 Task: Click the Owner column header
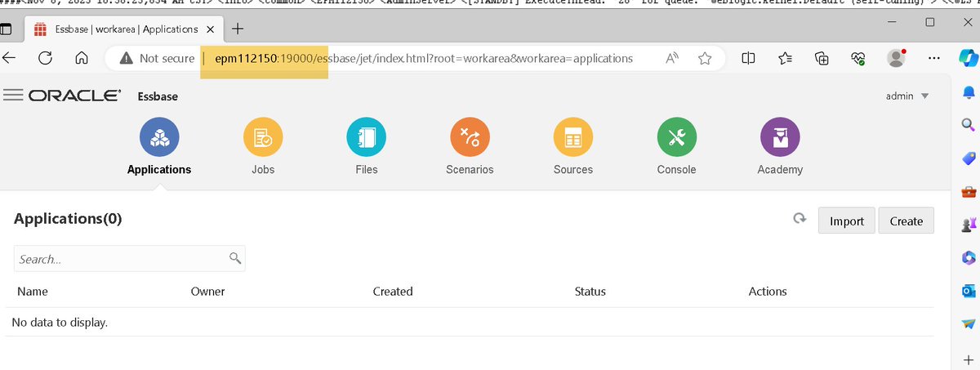pos(207,291)
